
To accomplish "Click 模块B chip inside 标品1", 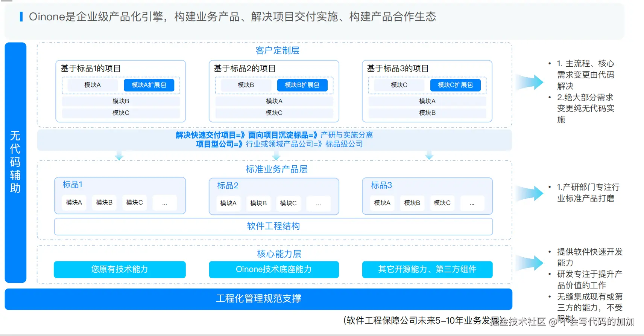I will (x=104, y=203).
